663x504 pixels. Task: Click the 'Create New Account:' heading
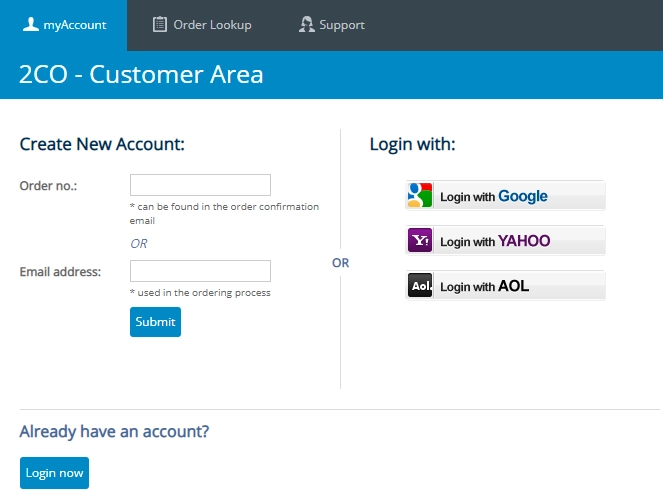click(102, 144)
